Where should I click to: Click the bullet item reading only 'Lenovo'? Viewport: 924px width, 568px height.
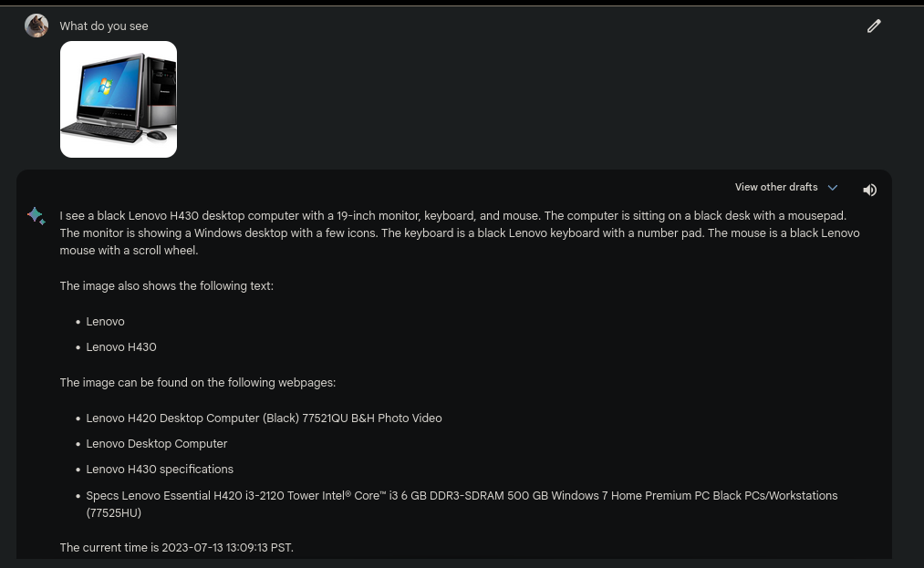pyautogui.click(x=105, y=322)
